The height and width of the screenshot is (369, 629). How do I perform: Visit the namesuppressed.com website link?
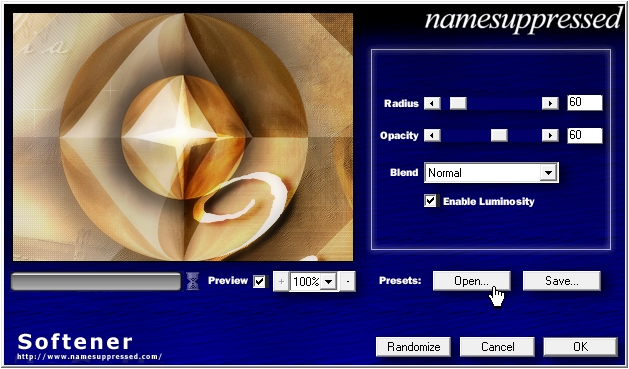(90, 356)
